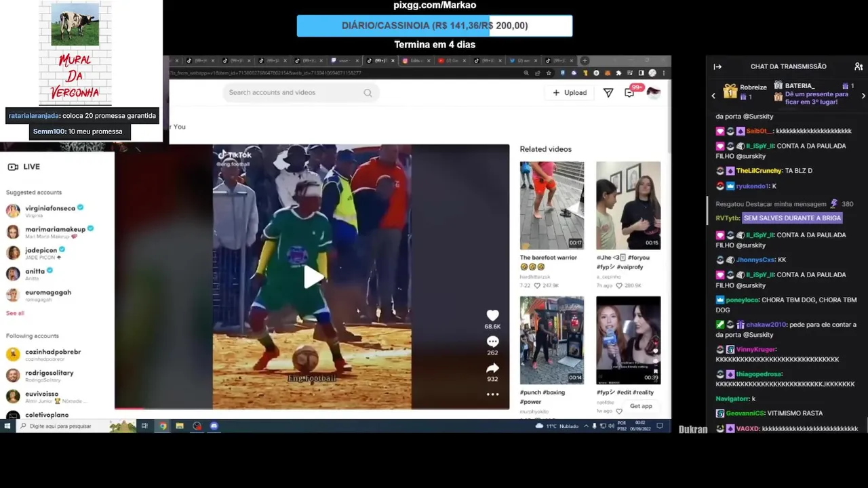
Task: Open Chrome from the taskbar
Action: pos(163,426)
